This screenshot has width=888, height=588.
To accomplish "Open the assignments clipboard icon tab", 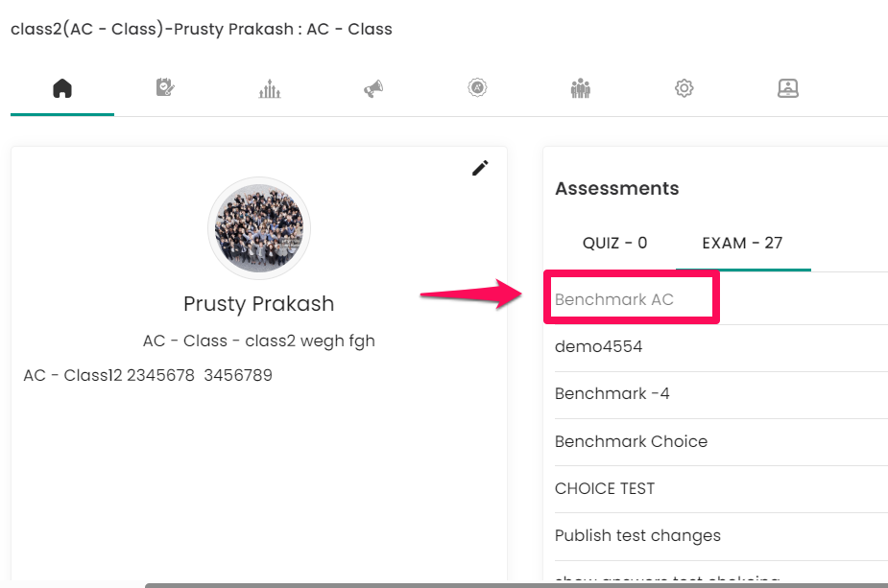I will (x=165, y=87).
